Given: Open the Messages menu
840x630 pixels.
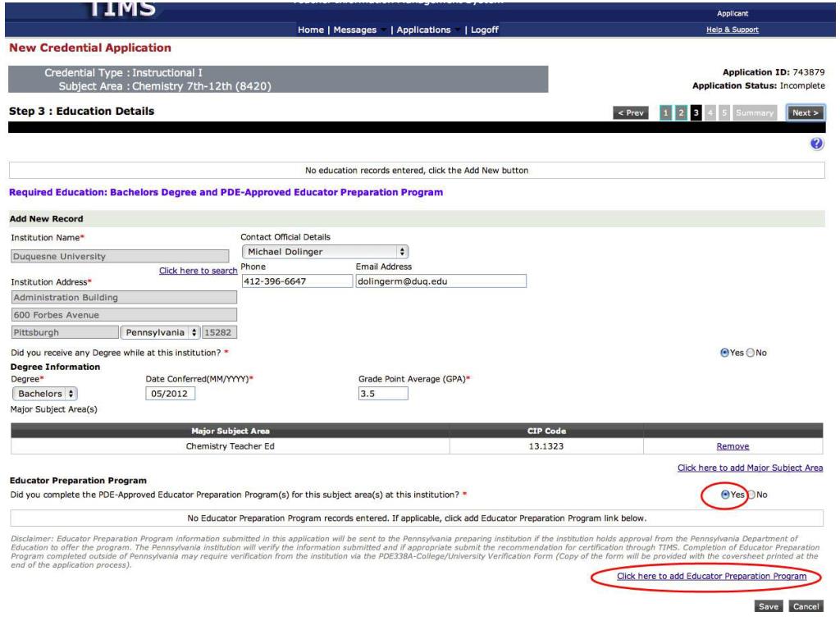Looking at the screenshot, I should pyautogui.click(x=355, y=30).
